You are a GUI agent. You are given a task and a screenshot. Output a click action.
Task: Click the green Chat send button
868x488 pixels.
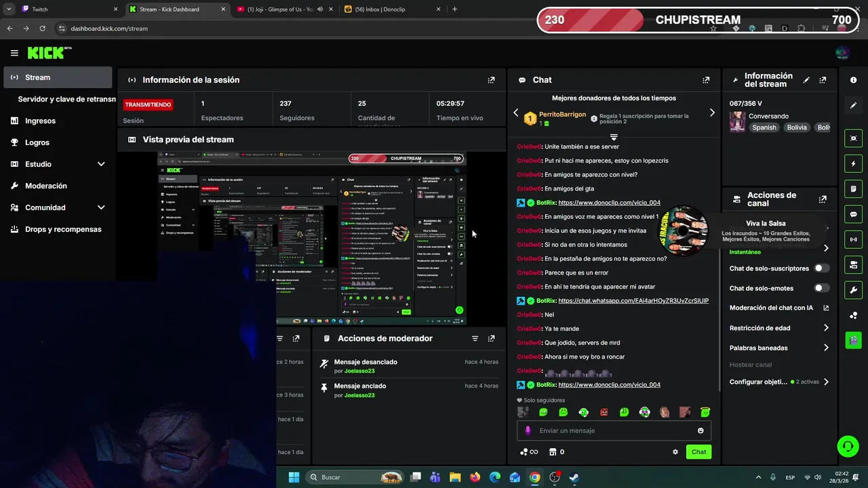698,452
